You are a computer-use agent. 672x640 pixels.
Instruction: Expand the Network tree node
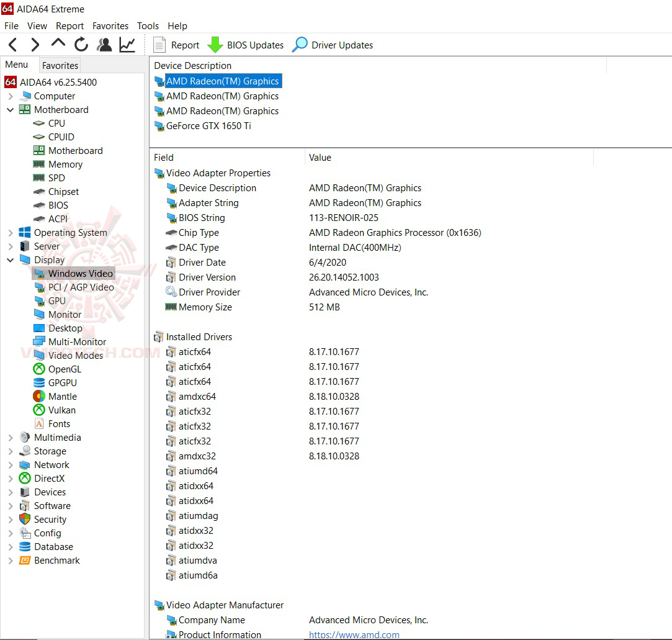tap(11, 465)
